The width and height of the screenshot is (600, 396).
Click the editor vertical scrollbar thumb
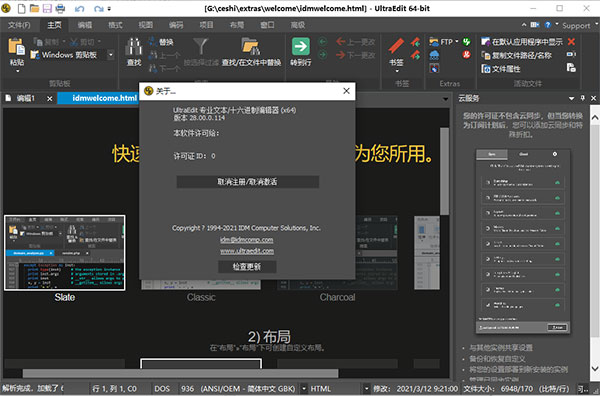click(444, 171)
